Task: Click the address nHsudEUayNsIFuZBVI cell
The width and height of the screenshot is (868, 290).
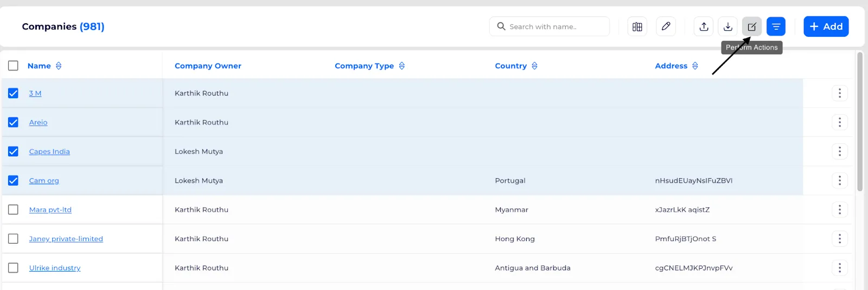Action: [x=694, y=180]
